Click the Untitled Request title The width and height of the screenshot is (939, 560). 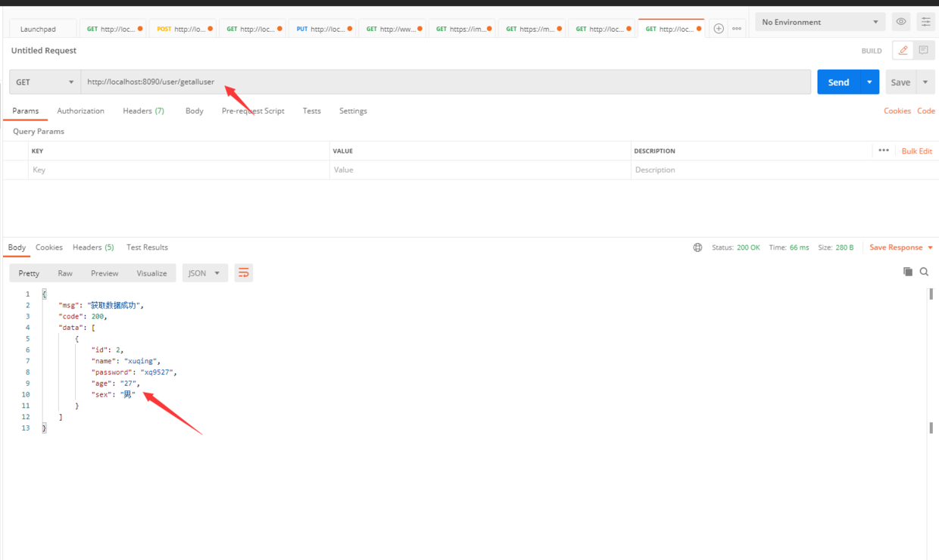click(x=44, y=51)
